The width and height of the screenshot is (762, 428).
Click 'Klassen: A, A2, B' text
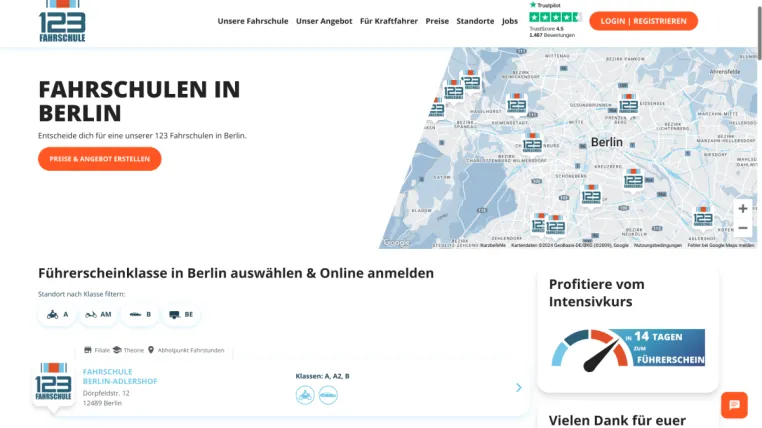tap(322, 376)
